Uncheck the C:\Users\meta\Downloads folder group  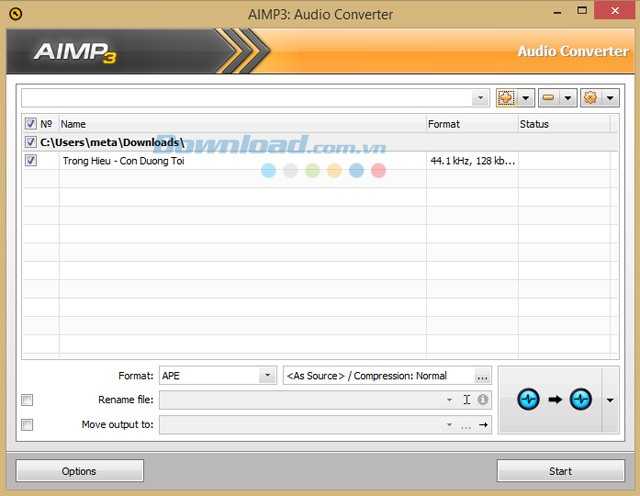pyautogui.click(x=30, y=142)
